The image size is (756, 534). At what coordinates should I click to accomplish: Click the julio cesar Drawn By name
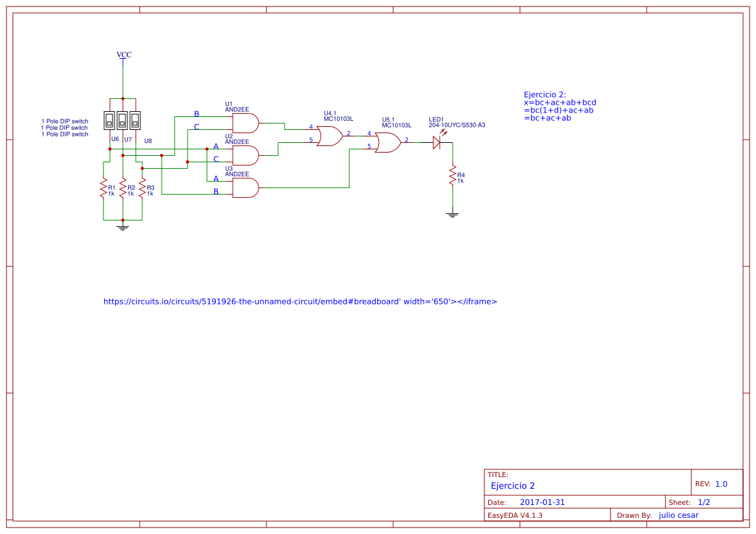[x=678, y=515]
